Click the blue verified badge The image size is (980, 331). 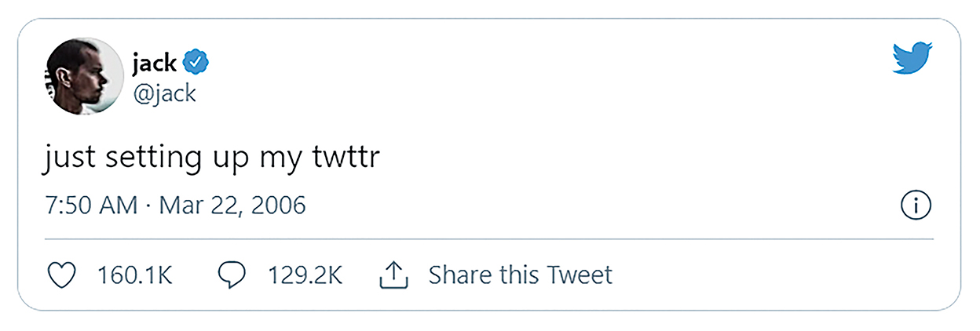(196, 60)
